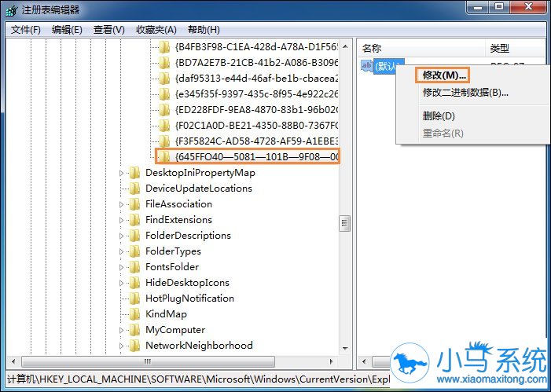Click the ab string value icon

pos(367,66)
